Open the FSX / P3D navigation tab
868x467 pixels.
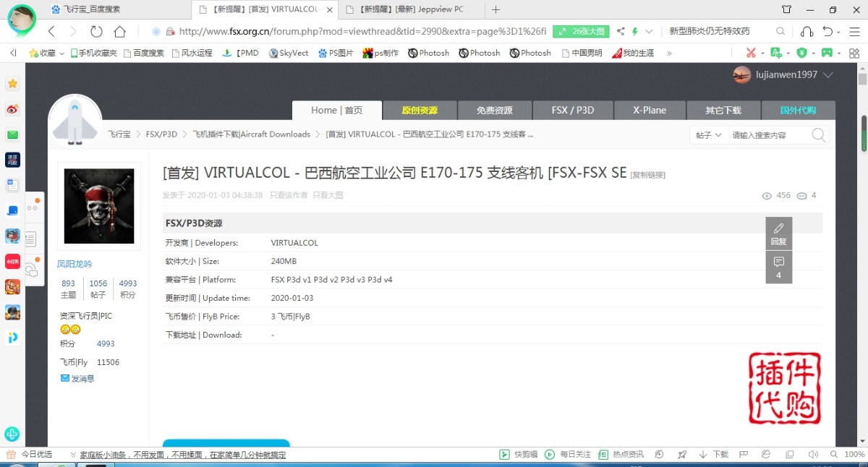(573, 111)
